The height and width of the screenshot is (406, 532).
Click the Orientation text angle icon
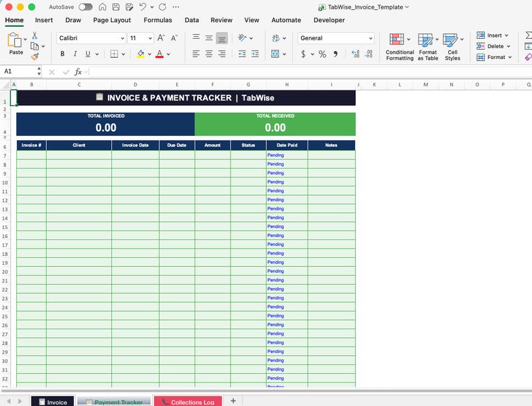(x=242, y=38)
